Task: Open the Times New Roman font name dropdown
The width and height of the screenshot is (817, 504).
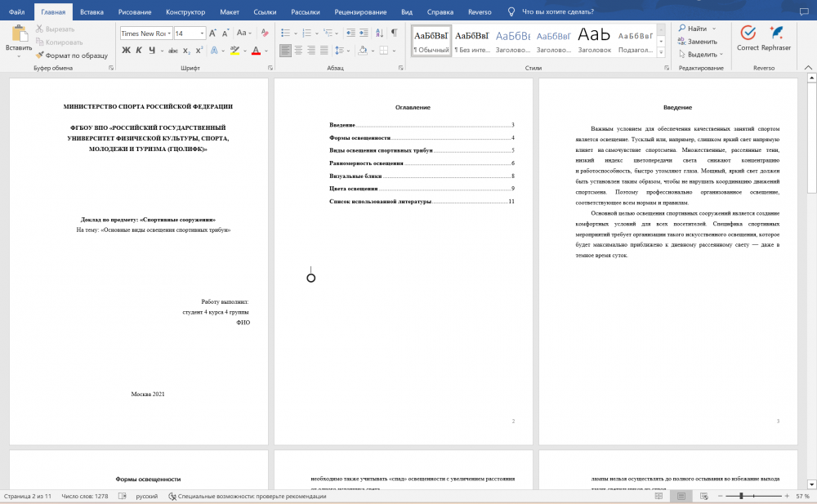Action: [169, 33]
